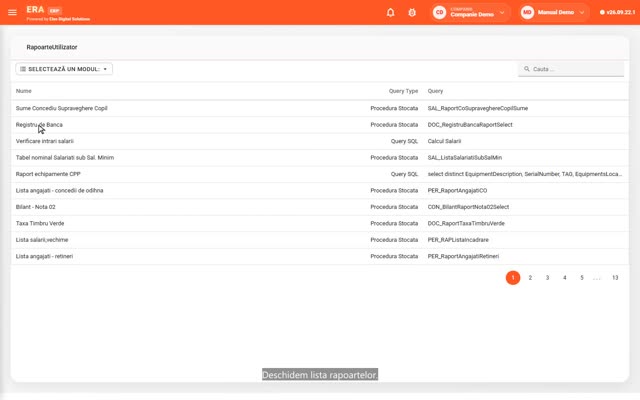Image resolution: width=640 pixels, height=400 pixels.
Task: Open Bilant - Nota 02 report
Action: point(36,207)
